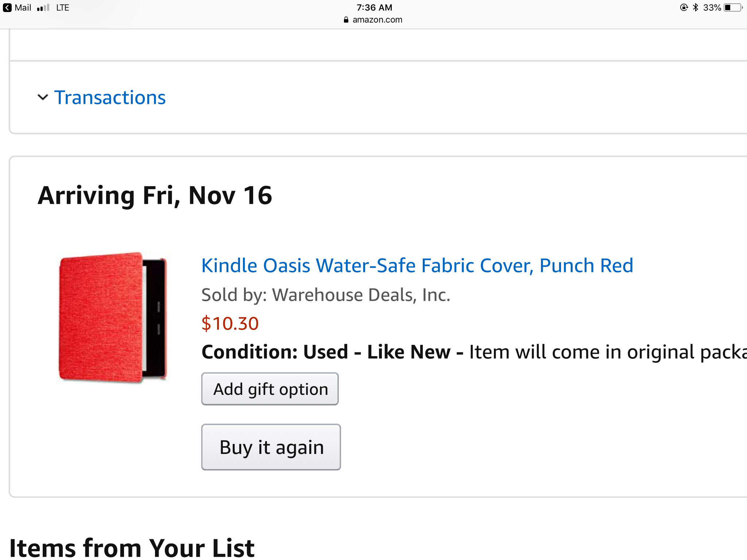The width and height of the screenshot is (747, 560).
Task: Expand the Transactions chevron arrow
Action: [43, 97]
